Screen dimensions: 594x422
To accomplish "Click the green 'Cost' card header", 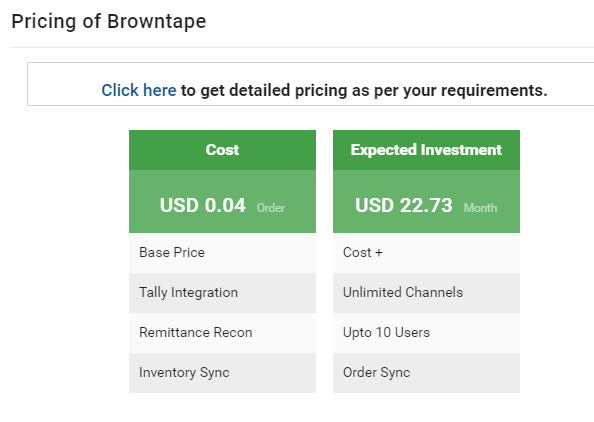I will tap(222, 150).
